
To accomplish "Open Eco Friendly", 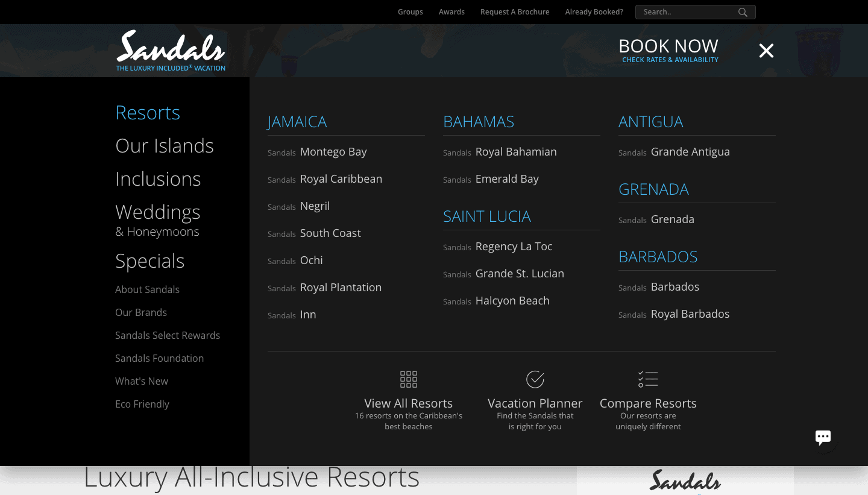I will pos(142,404).
